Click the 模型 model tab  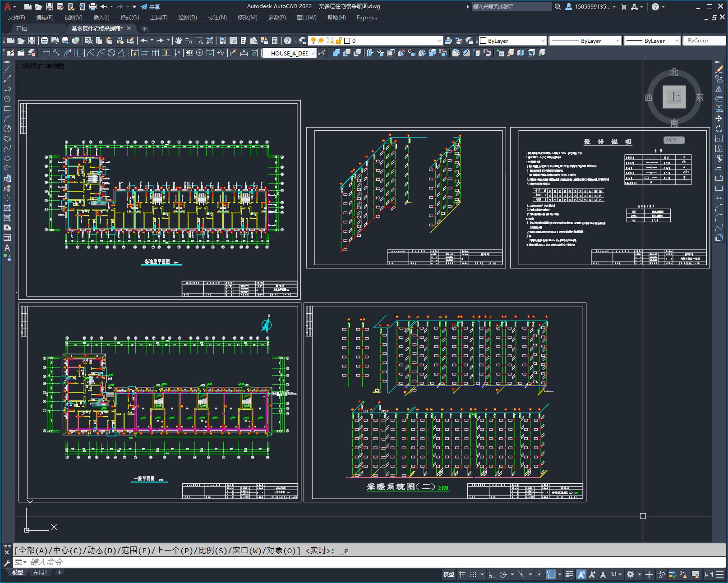pyautogui.click(x=18, y=573)
